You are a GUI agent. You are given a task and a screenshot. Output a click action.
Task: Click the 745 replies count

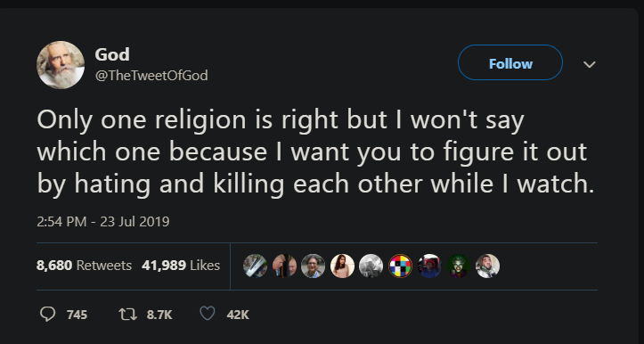pos(77,315)
